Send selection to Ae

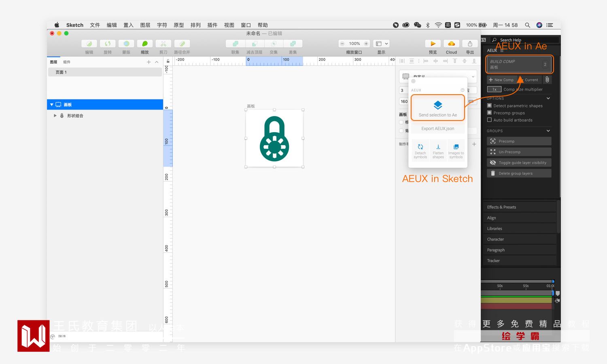pos(438,108)
